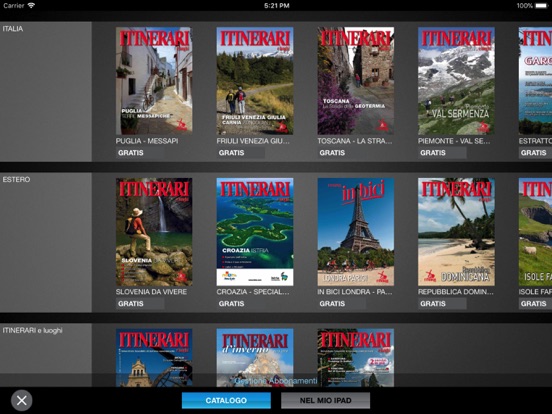Open the Croazia Istria magazine cover

click(255, 232)
